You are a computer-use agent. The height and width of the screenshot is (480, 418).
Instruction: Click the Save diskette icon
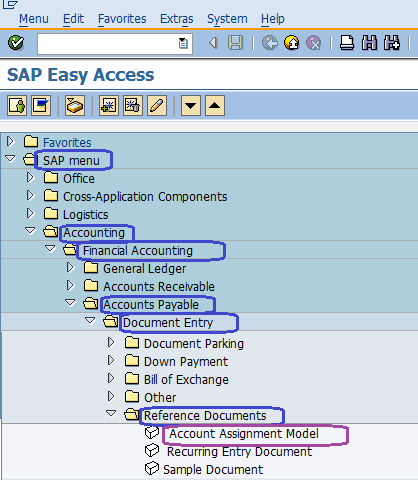pyautogui.click(x=236, y=43)
